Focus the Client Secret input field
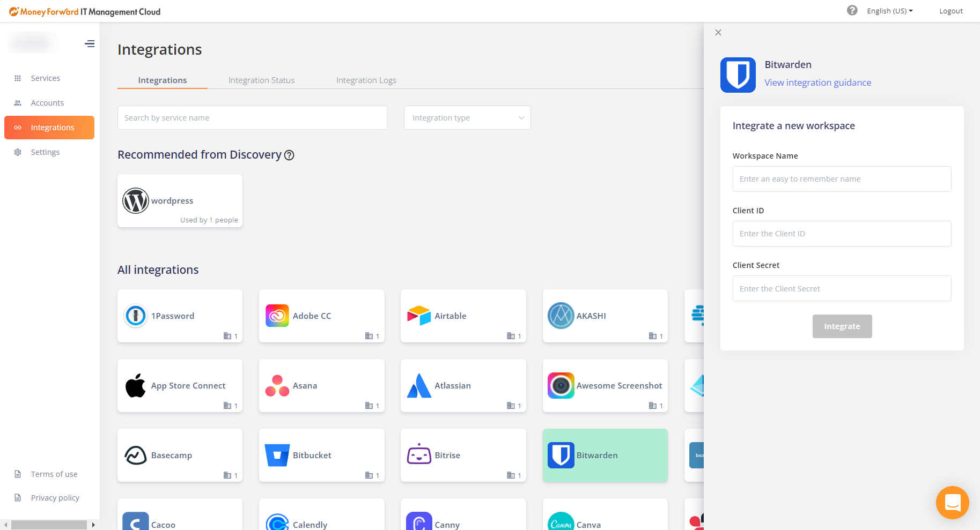Screen dimensions: 980x530 tap(842, 288)
